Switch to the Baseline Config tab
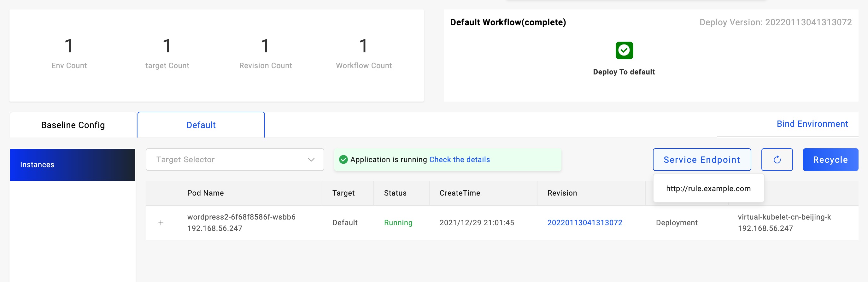 point(73,125)
